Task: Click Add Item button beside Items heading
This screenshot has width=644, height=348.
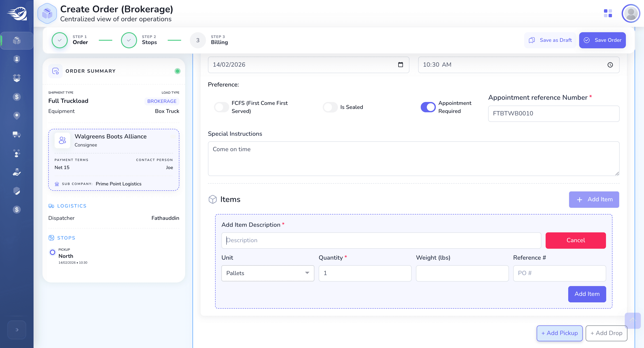Action: (594, 199)
